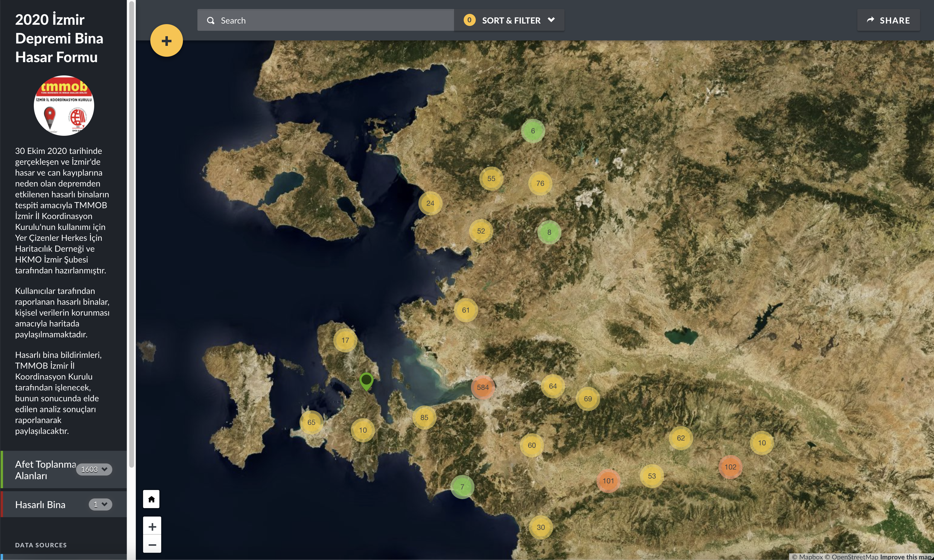Click the DATA SOURCES heading

(41, 545)
